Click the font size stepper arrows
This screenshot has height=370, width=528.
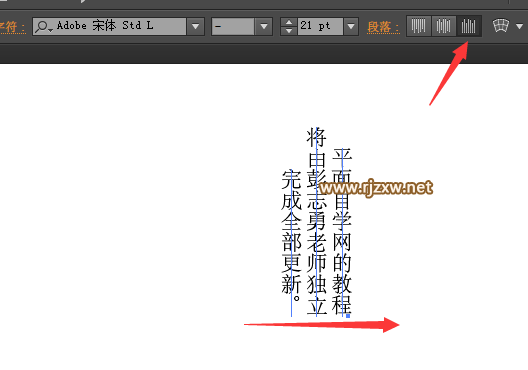[x=289, y=26]
